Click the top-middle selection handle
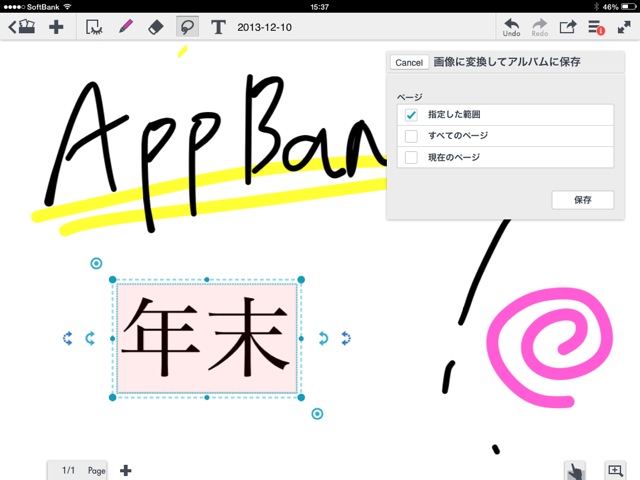640x480 pixels. coord(207,280)
